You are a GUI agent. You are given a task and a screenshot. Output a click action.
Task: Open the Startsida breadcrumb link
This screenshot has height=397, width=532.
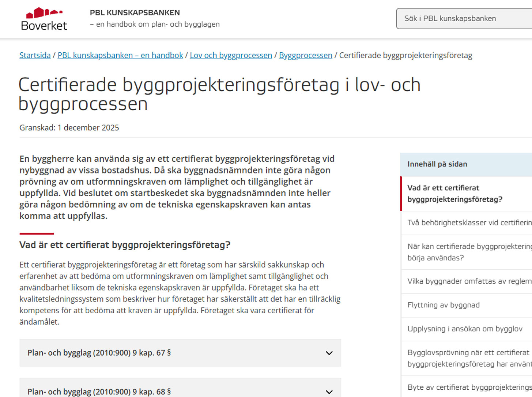35,55
